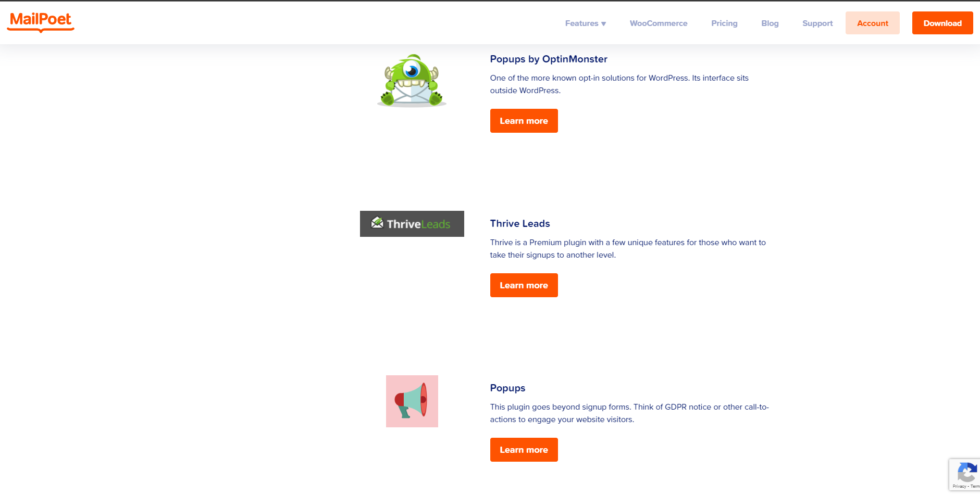The image size is (980, 495).
Task: Click the Thrive Leads heading
Action: pyautogui.click(x=520, y=224)
